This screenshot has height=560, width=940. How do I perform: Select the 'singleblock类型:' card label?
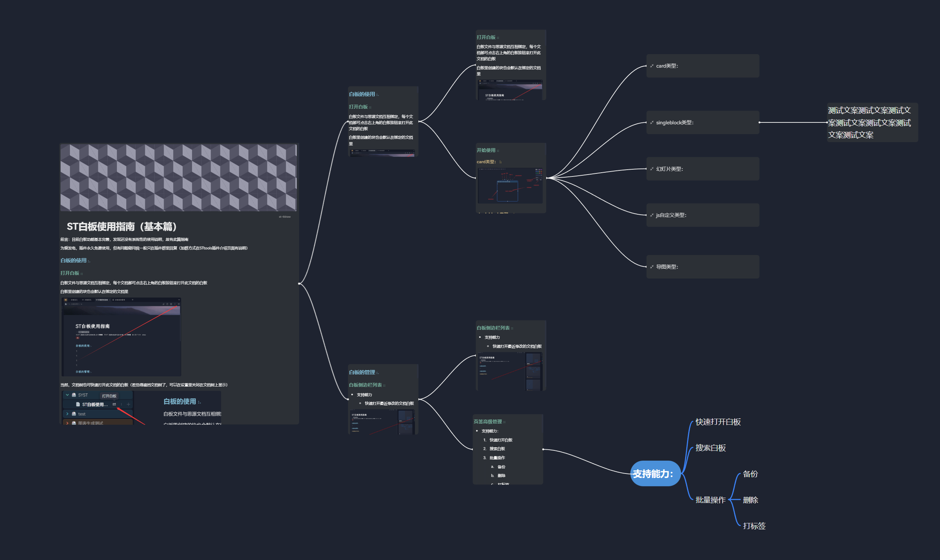(675, 123)
